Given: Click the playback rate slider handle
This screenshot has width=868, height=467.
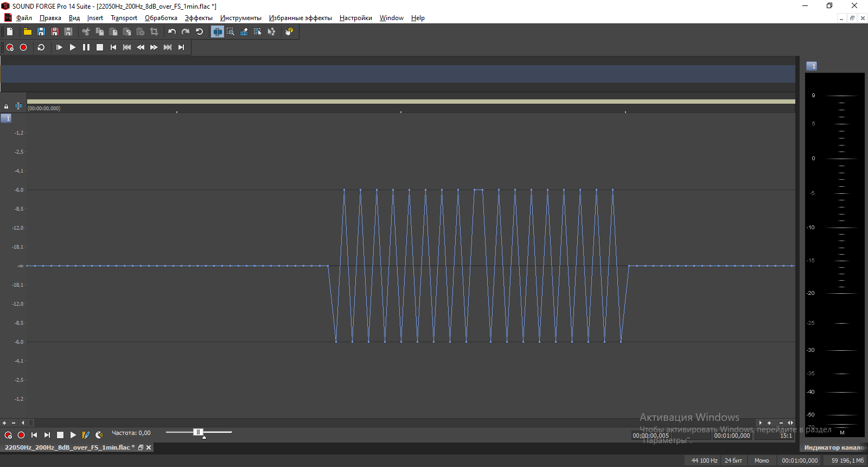Looking at the screenshot, I should [x=198, y=432].
